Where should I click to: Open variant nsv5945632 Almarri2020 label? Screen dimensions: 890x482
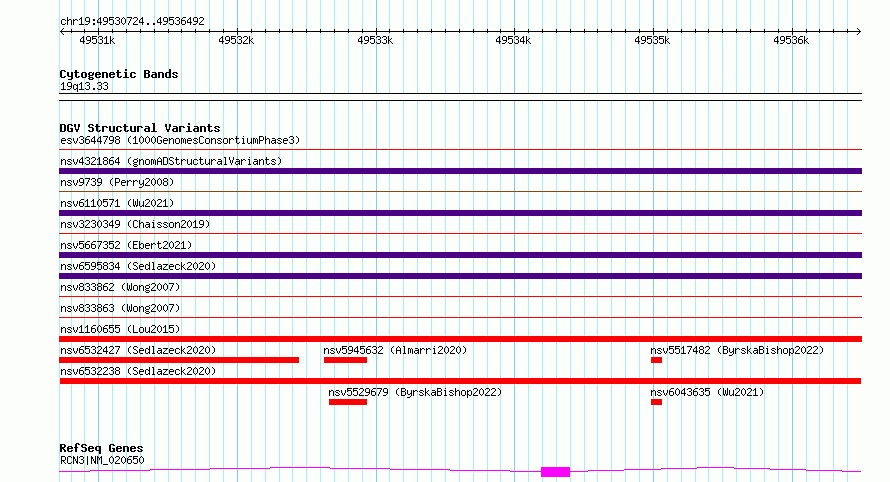point(395,350)
